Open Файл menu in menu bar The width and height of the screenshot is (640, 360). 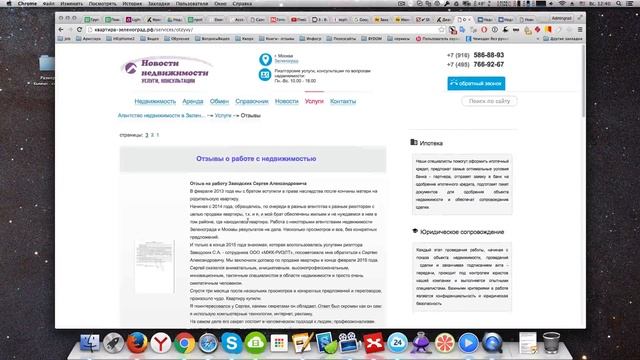[49, 4]
